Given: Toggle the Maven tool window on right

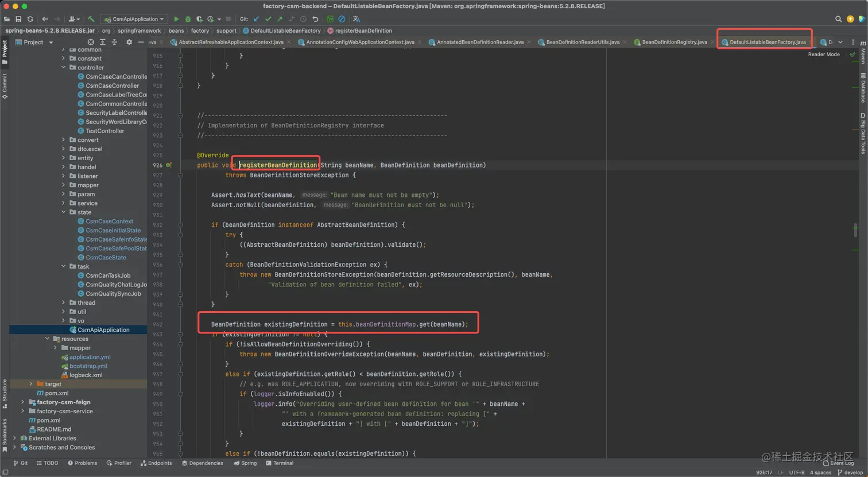Looking at the screenshot, I should pyautogui.click(x=863, y=52).
